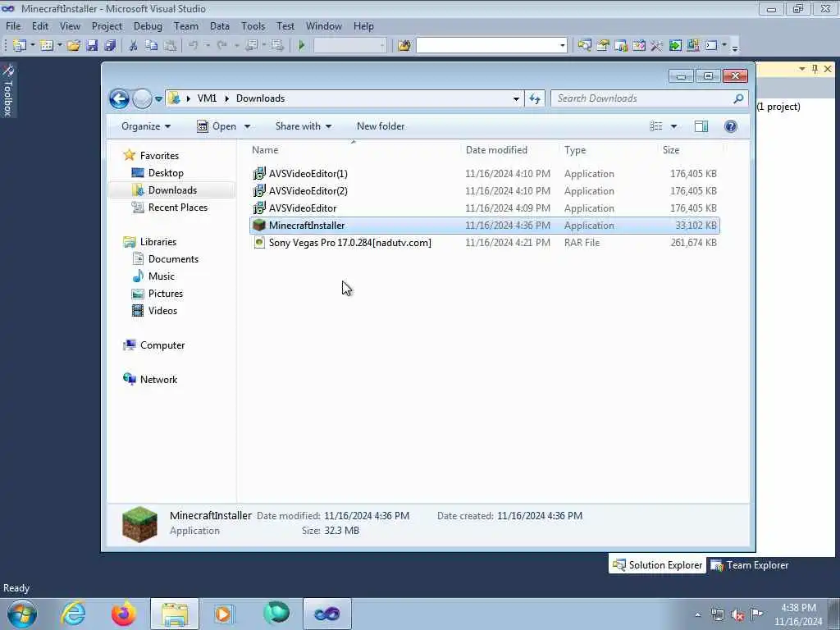The image size is (840, 630).
Task: Select AVSVideoEditor(2) file
Action: 484,190
